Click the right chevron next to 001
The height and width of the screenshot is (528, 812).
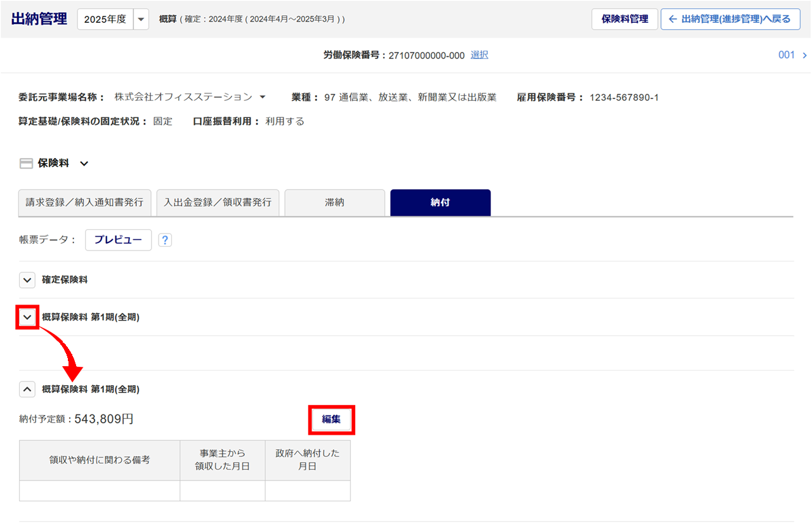tap(804, 55)
